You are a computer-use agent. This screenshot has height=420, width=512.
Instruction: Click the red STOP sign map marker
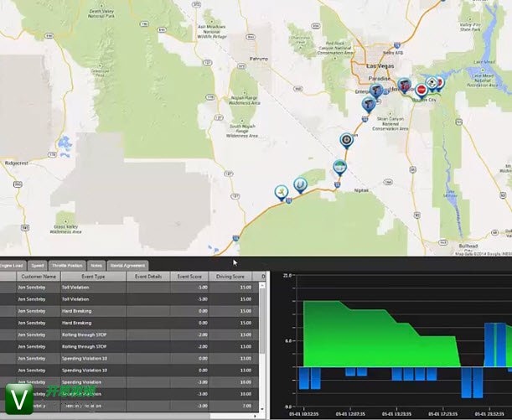click(x=421, y=91)
